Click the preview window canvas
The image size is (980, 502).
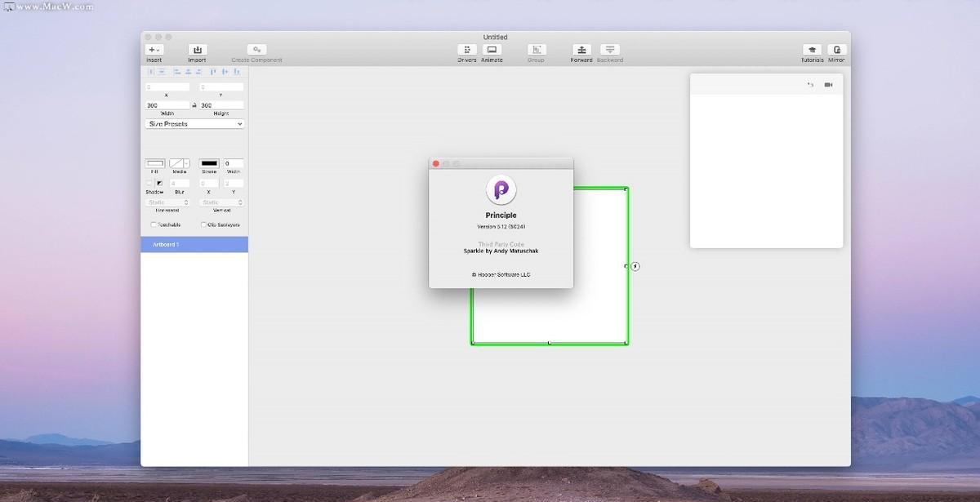pyautogui.click(x=766, y=171)
